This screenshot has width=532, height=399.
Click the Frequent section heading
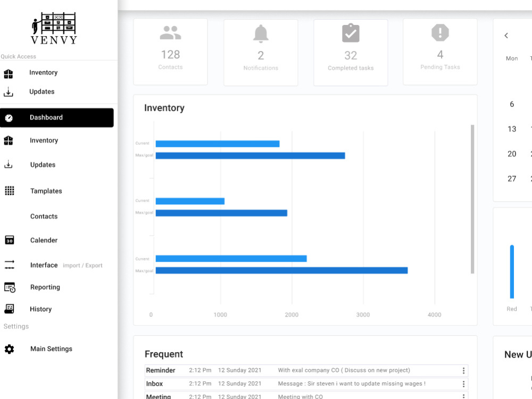click(x=164, y=354)
